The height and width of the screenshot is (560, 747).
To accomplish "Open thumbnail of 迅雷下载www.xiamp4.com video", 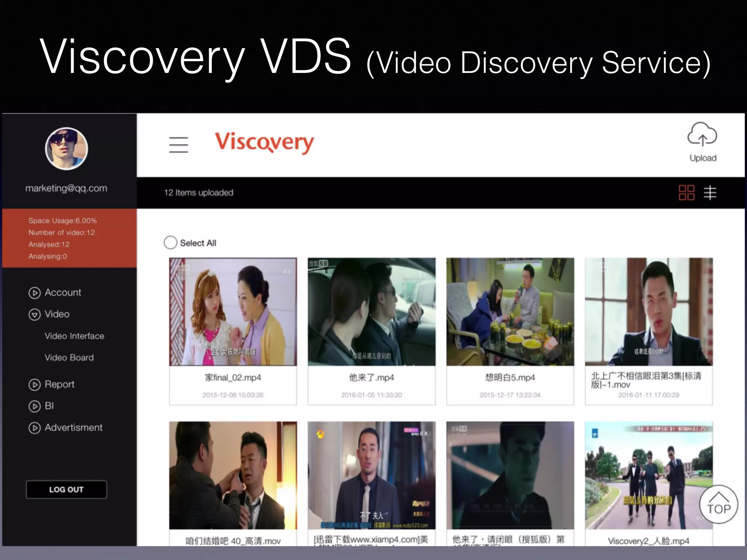I will tap(372, 475).
